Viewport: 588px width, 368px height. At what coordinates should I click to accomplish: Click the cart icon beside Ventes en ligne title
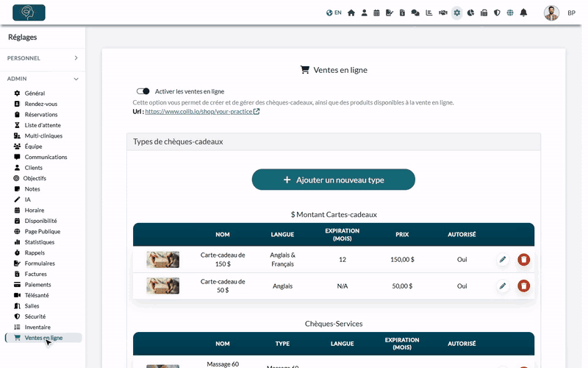(305, 70)
